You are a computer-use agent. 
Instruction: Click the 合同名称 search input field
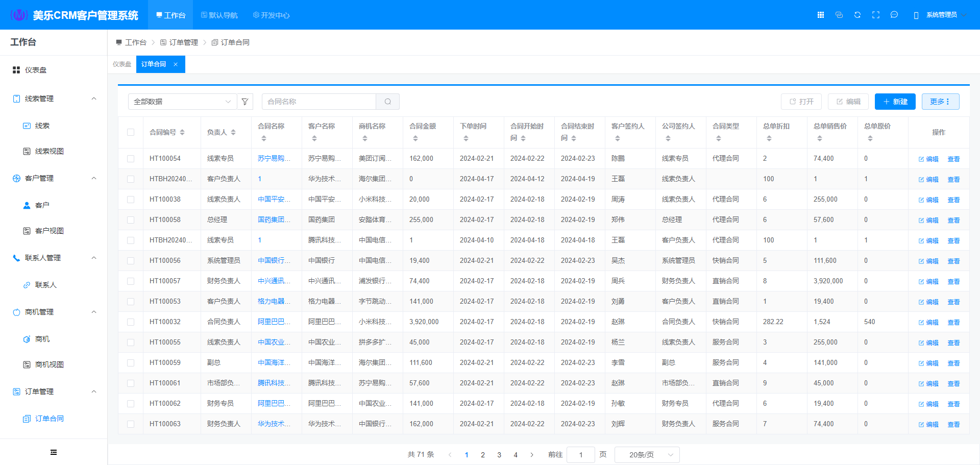319,102
